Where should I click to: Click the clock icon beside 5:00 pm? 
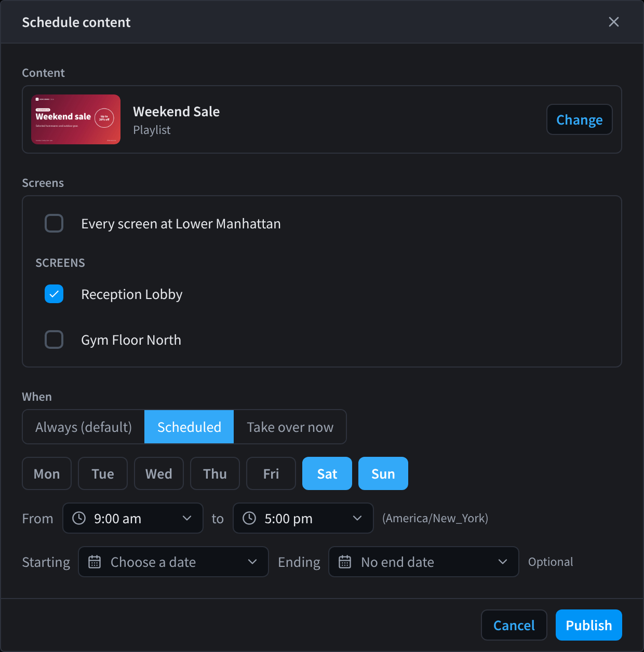249,518
